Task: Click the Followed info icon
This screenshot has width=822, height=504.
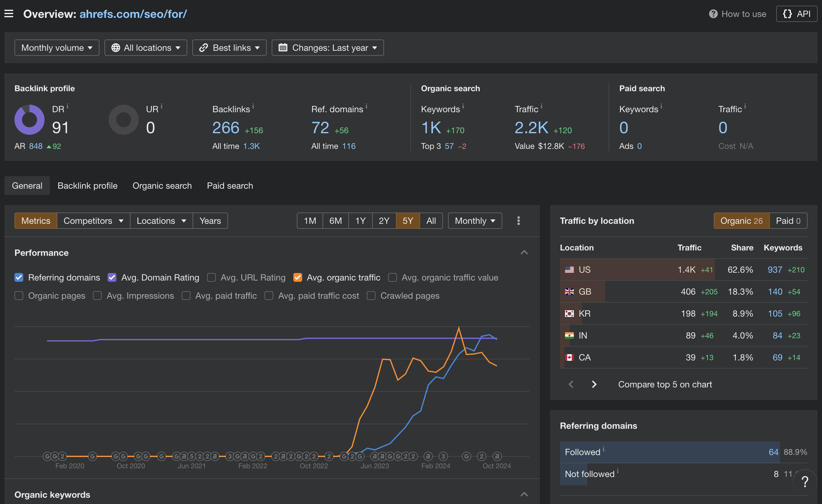Action: click(604, 449)
